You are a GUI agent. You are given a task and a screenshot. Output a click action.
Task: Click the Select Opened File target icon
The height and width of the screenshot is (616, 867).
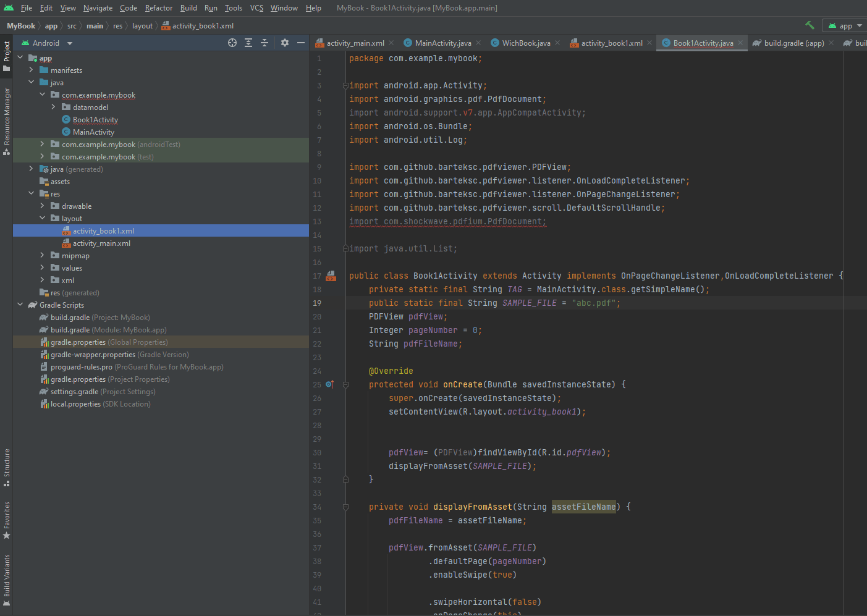click(232, 43)
